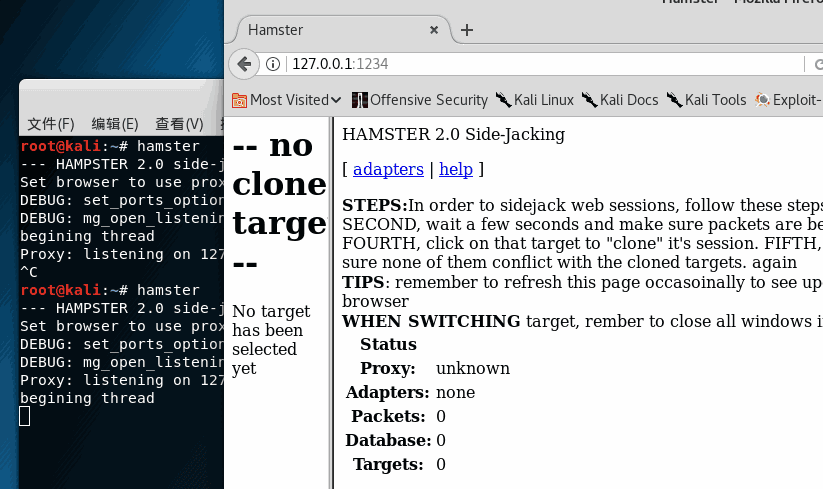Click the 'WHEN SWITCHING' bold text
823x489 pixels.
[x=431, y=321]
